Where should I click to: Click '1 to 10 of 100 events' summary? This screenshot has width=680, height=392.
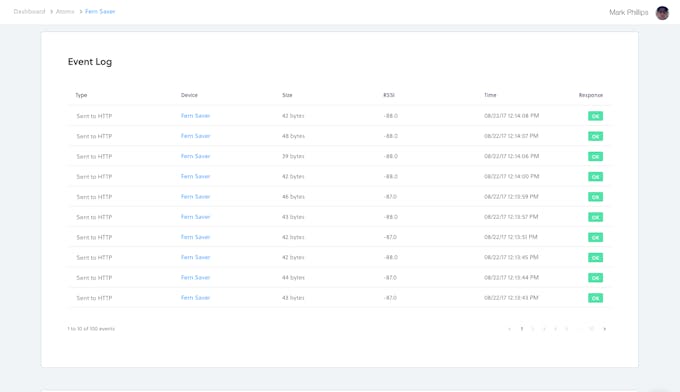91,329
